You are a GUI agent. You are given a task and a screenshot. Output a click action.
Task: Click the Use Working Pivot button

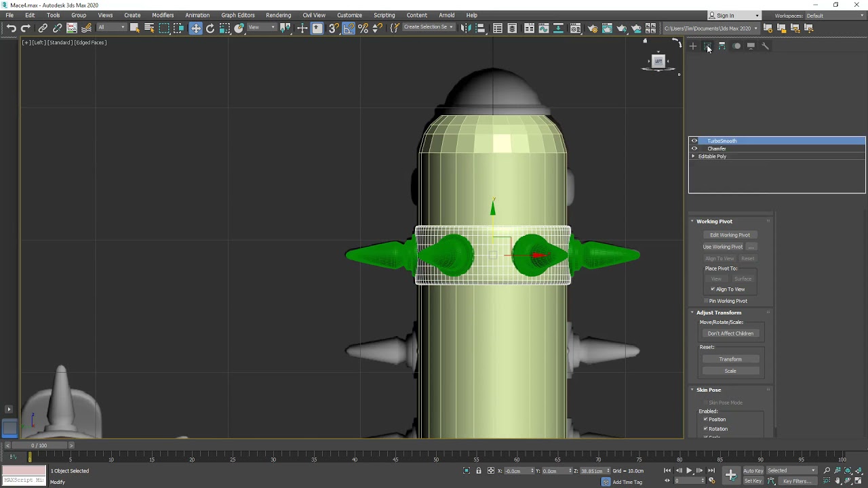tap(723, 247)
